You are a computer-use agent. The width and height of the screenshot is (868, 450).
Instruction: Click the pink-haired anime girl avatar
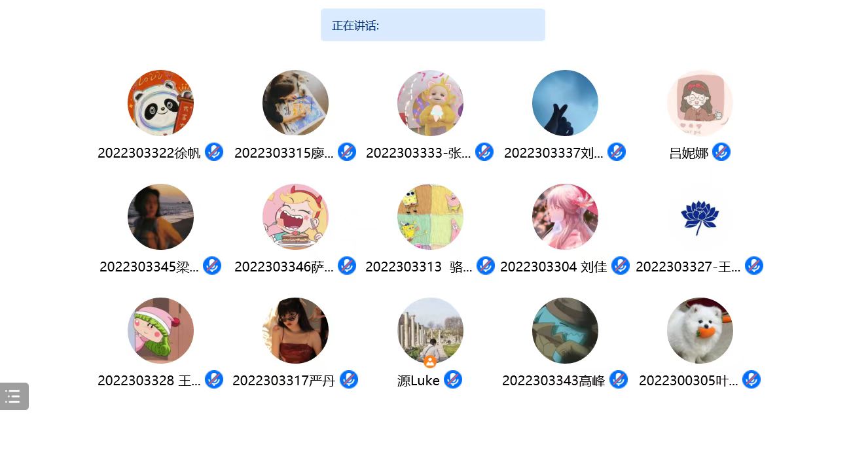(x=565, y=216)
